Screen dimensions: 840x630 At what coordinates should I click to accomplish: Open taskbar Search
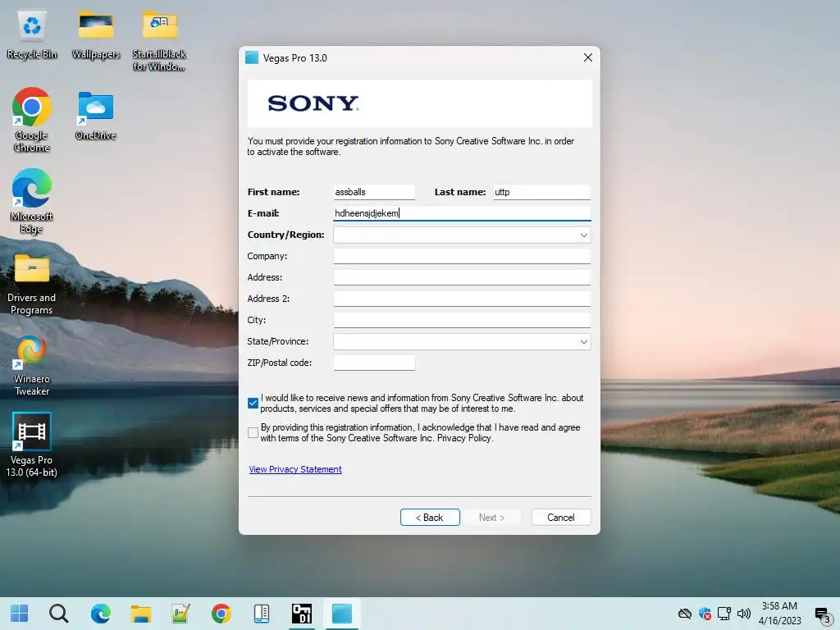coord(58,614)
